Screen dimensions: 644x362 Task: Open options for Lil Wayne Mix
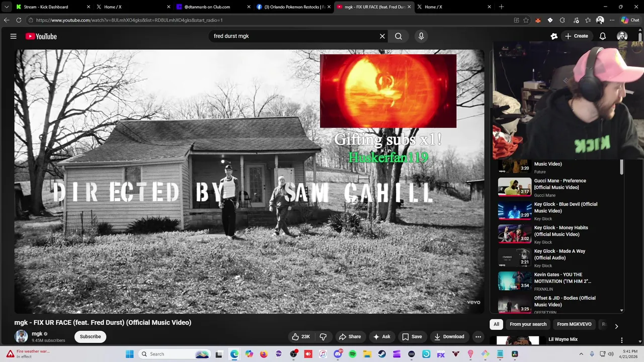click(x=622, y=340)
